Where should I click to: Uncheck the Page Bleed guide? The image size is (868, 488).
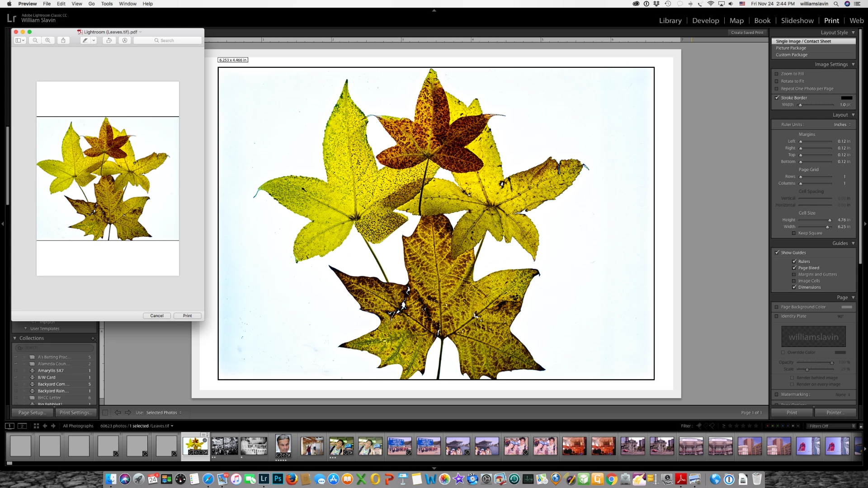click(794, 268)
